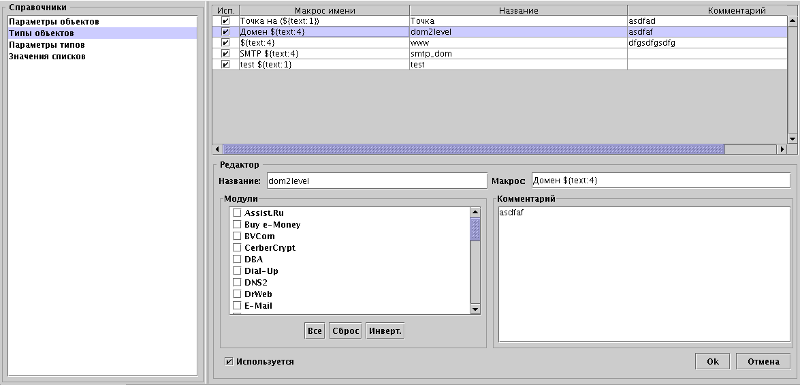Select the 'Домен ${text:4}' macro cell

pos(324,32)
